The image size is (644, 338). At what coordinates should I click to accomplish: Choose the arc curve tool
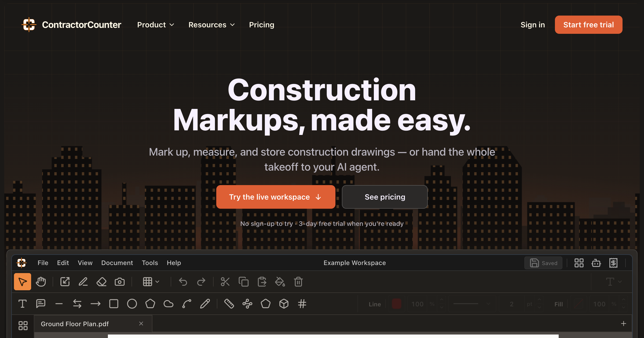pyautogui.click(x=187, y=304)
